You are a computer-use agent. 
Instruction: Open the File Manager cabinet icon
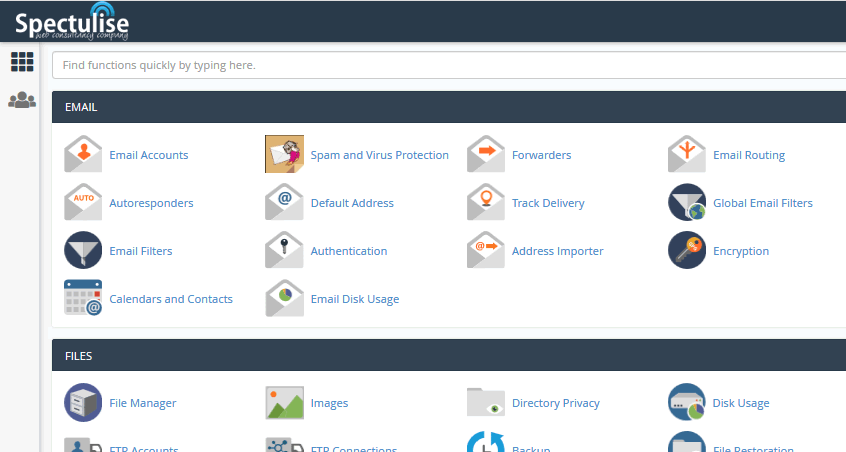tap(83, 402)
